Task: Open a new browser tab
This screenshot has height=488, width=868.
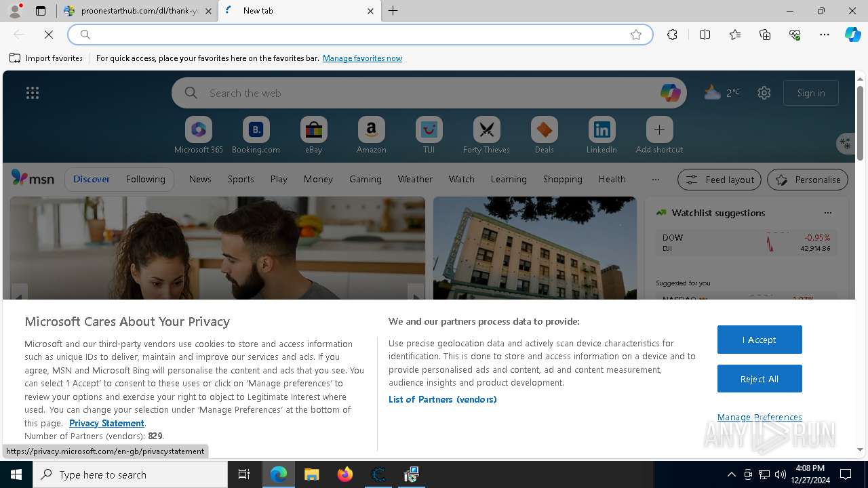Action: point(393,11)
